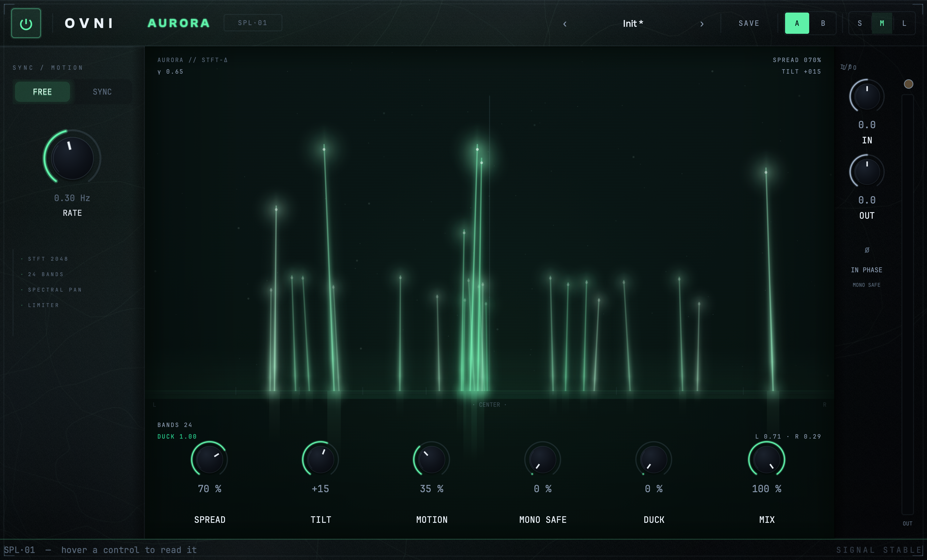Click the output meter clip indicator dot
The image size is (927, 560).
click(908, 84)
